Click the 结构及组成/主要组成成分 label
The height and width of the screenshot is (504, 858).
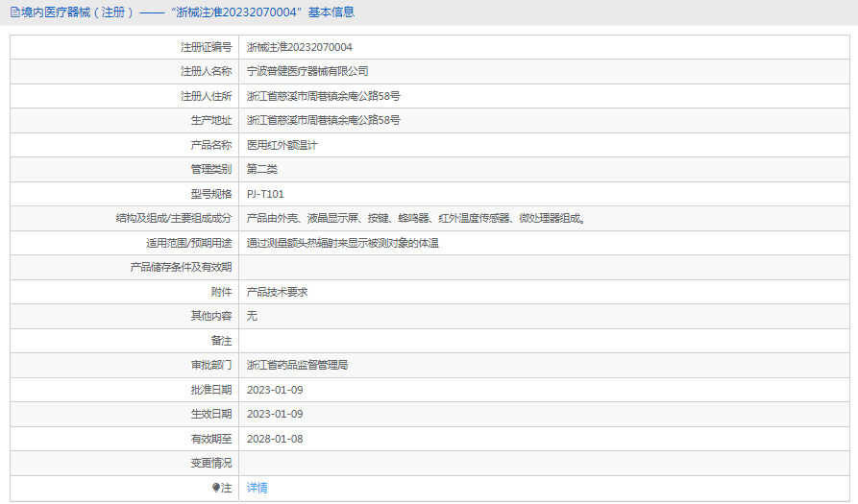174,218
